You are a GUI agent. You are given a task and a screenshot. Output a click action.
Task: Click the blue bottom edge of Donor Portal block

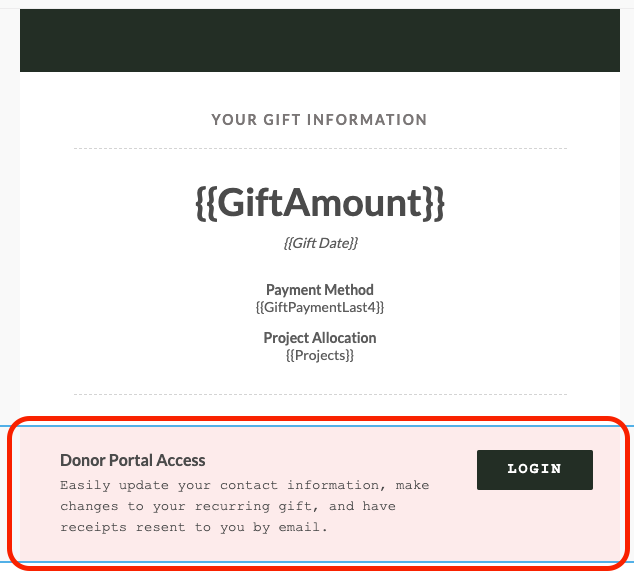click(319, 562)
